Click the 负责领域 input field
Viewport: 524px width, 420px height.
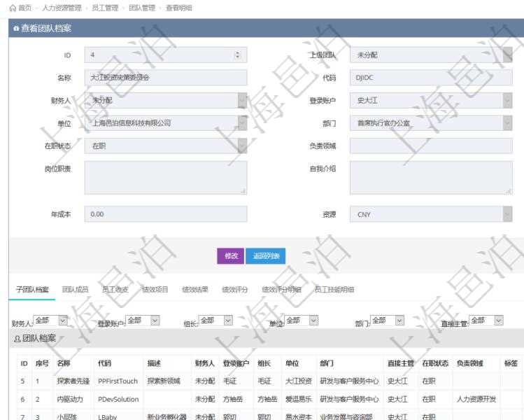click(431, 146)
